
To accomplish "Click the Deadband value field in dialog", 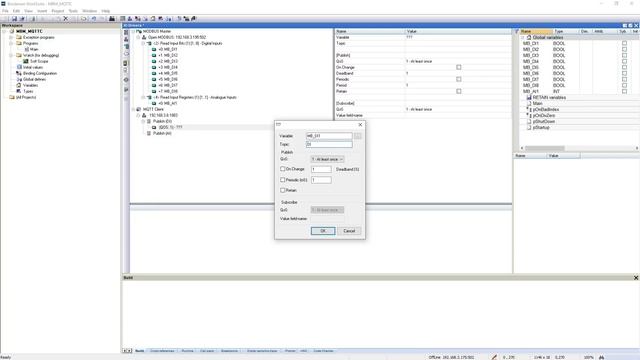I will 321,169.
